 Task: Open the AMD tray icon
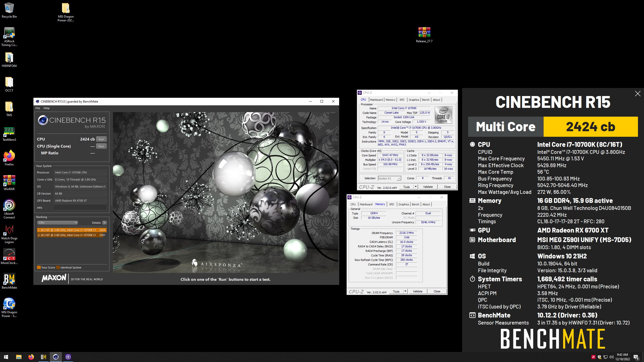click(593, 357)
